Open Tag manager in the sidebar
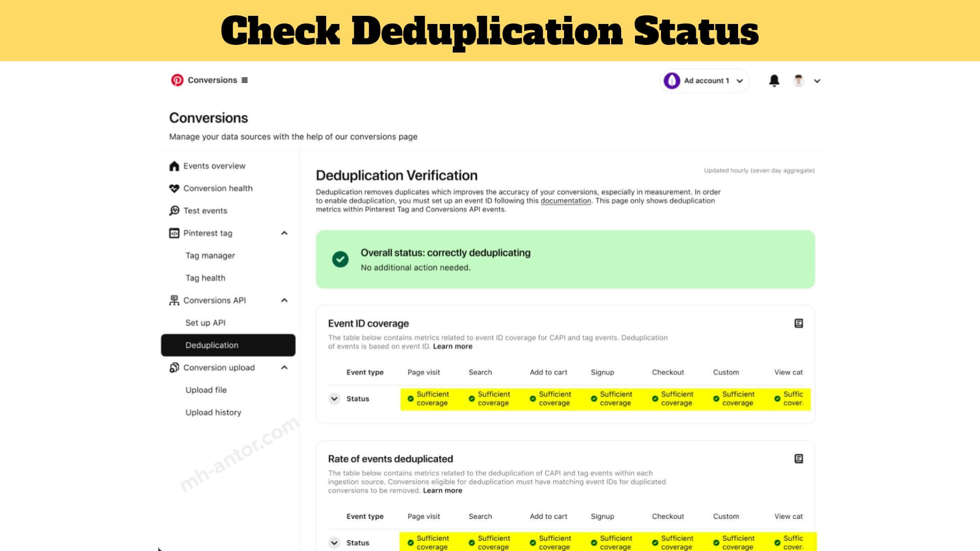980x551 pixels. click(x=210, y=256)
